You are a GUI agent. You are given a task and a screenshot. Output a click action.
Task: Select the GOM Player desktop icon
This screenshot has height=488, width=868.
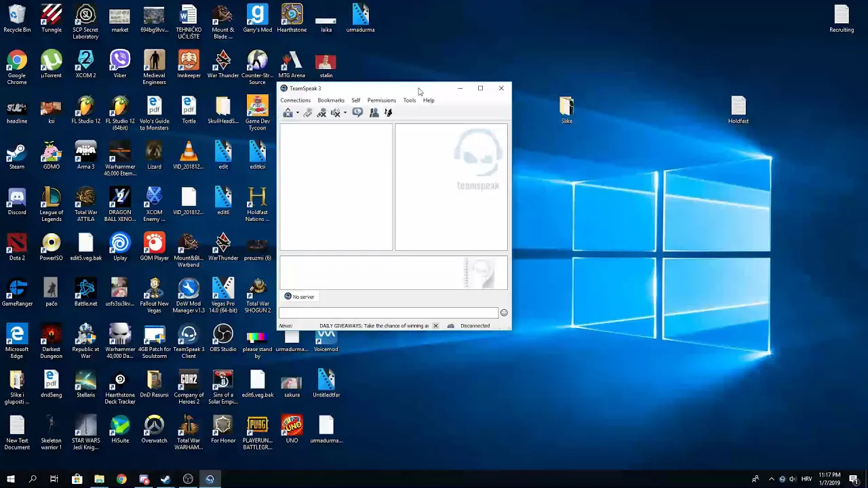pyautogui.click(x=154, y=247)
